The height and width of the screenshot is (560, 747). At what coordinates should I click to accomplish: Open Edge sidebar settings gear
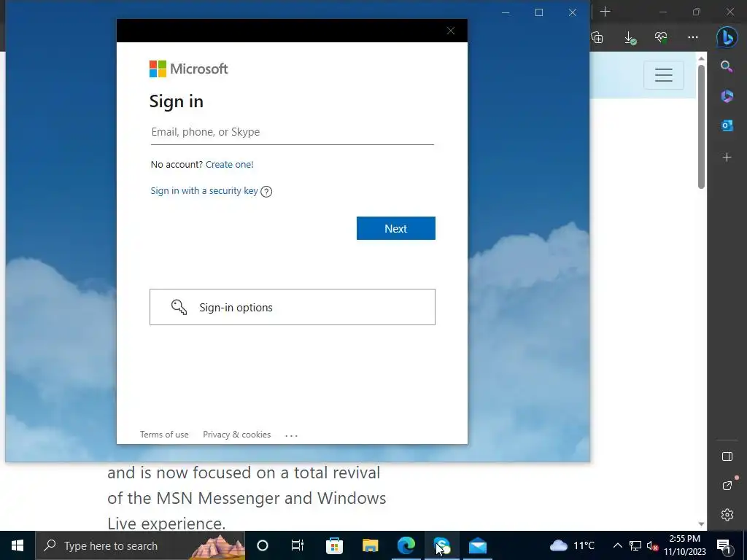click(x=727, y=515)
